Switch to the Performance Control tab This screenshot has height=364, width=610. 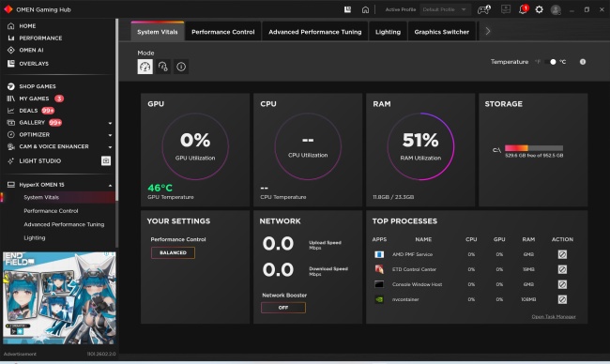pos(223,32)
